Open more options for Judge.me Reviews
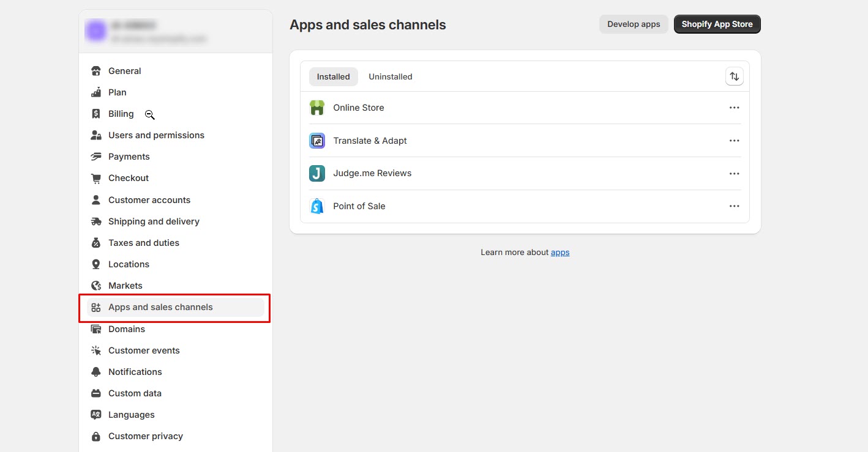 (x=734, y=173)
